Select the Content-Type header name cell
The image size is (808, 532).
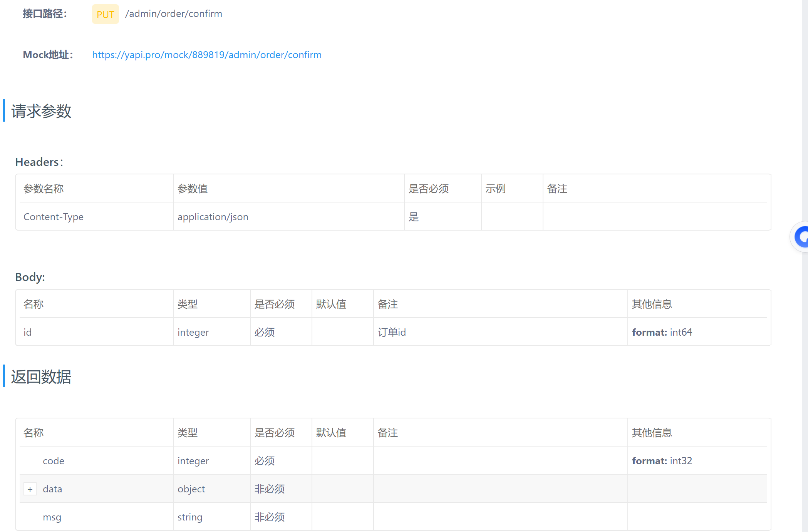point(54,217)
